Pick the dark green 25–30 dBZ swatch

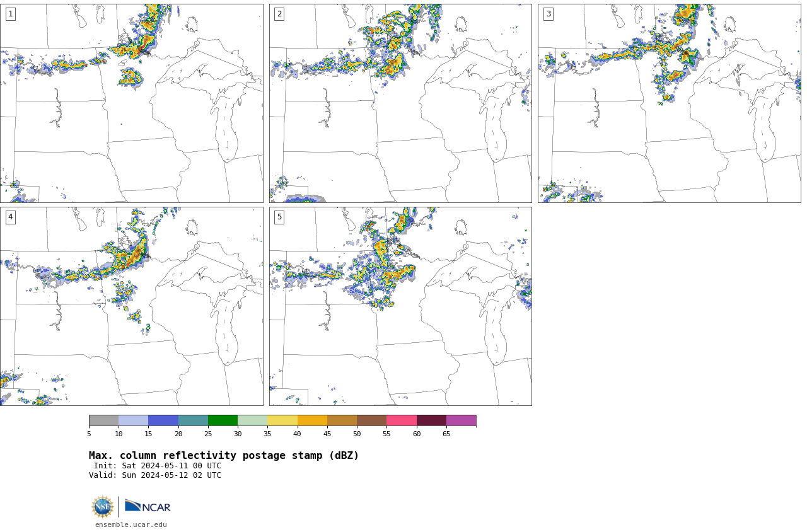click(223, 420)
